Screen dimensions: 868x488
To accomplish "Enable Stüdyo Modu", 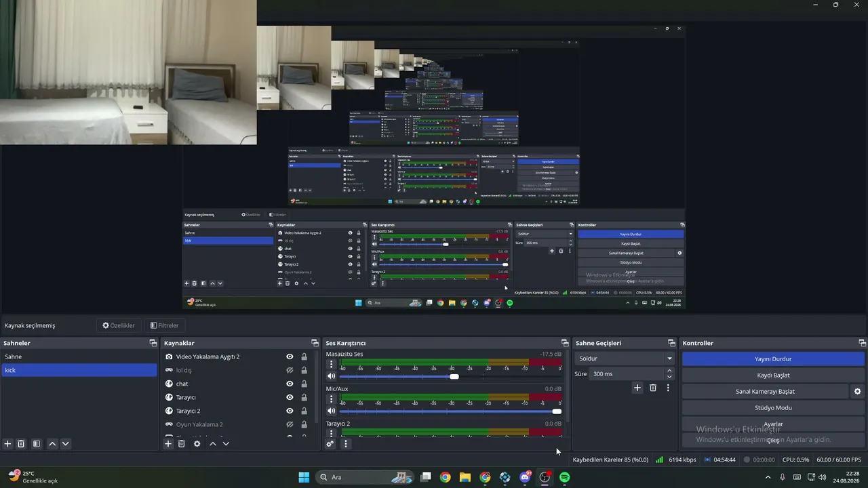I will [773, 407].
